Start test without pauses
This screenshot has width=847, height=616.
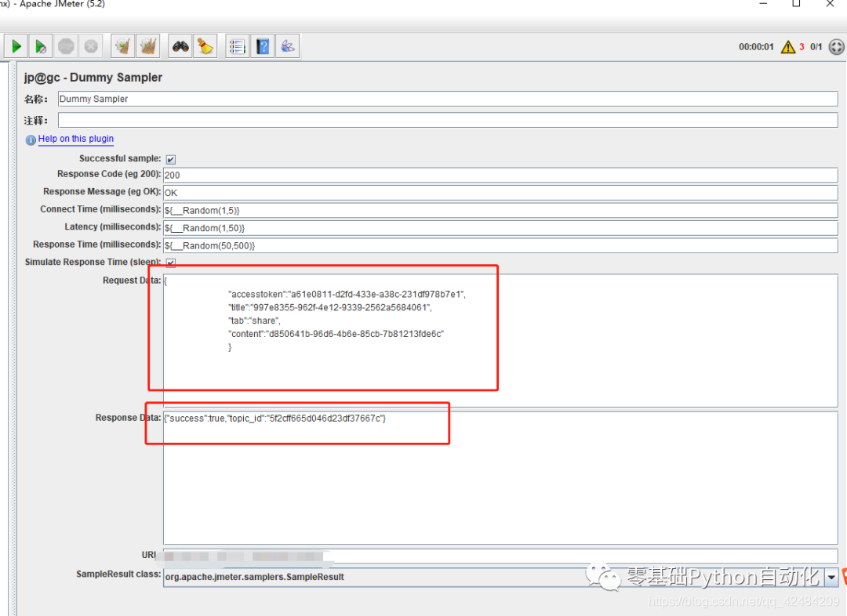[41, 45]
